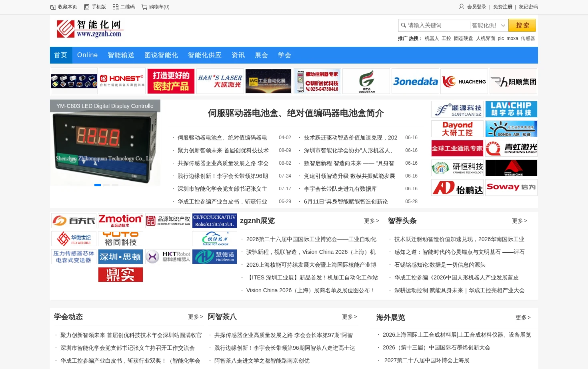
Task: Open the 学会 navigation tab
Action: coord(285,55)
